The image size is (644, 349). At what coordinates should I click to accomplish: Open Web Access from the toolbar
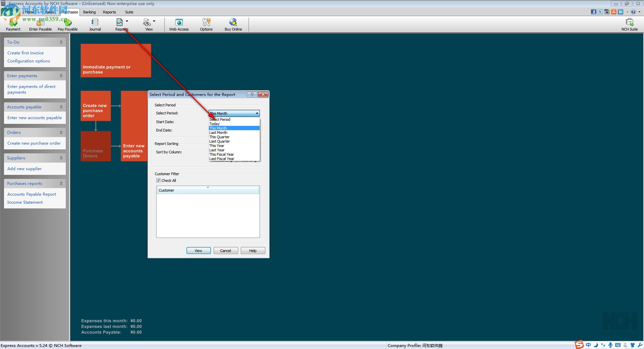click(179, 24)
